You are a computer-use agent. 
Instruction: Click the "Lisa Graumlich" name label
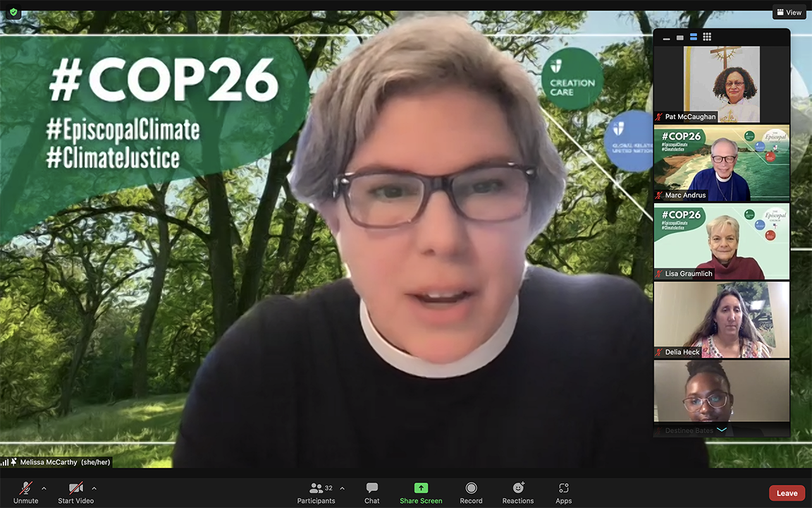point(689,274)
